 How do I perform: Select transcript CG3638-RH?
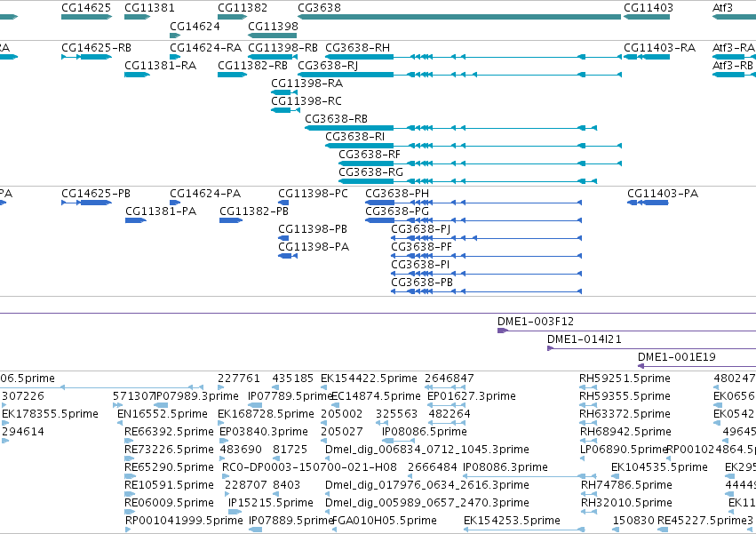tap(358, 48)
